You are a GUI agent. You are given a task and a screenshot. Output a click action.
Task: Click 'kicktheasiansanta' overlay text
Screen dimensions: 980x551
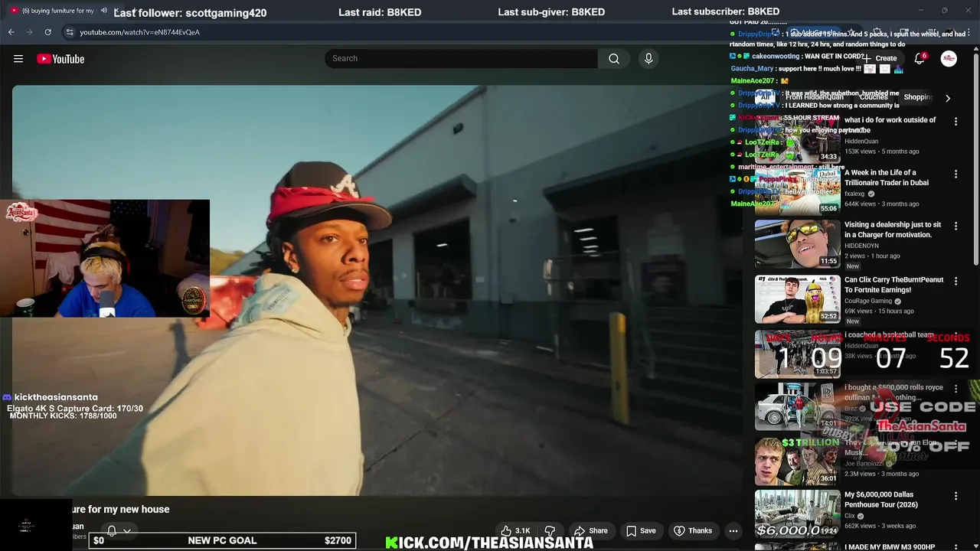56,397
